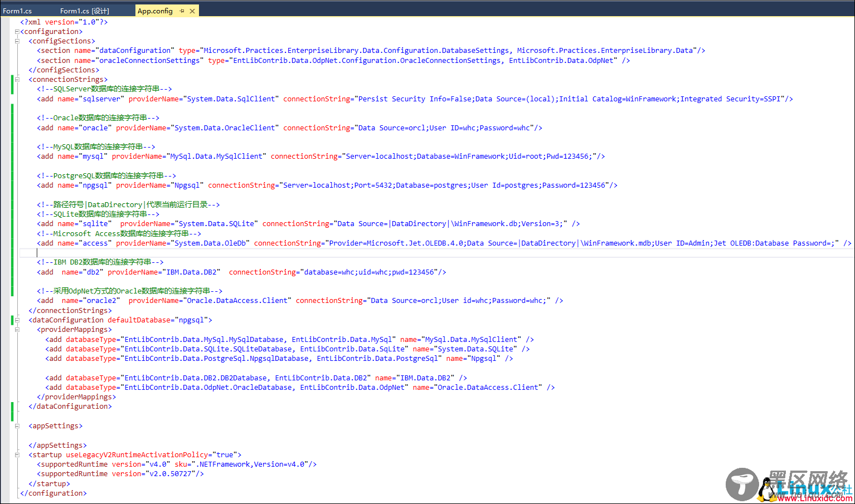Click the name="npgsql" connection entry
This screenshot has width=855, height=504.
pyautogui.click(x=85, y=185)
